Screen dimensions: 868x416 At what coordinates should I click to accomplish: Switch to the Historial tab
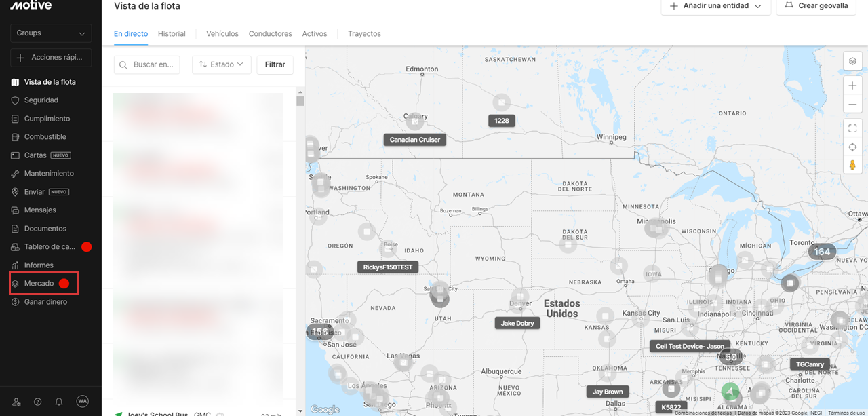[x=172, y=33]
